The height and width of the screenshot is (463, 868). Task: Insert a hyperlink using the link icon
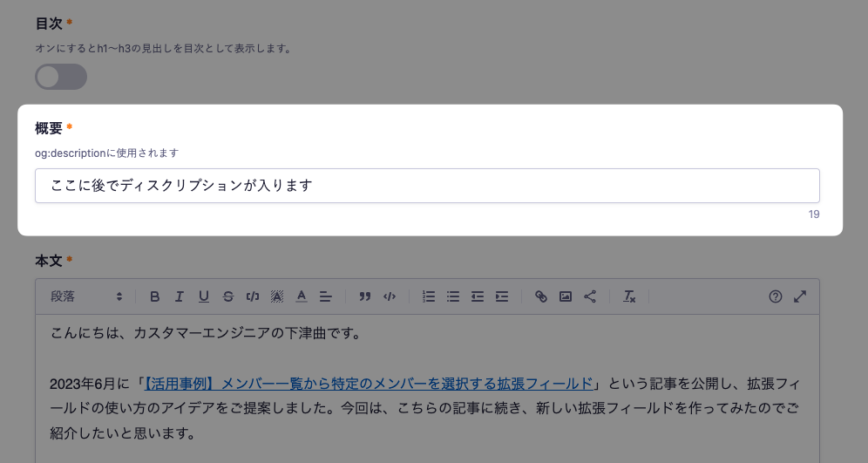(541, 296)
